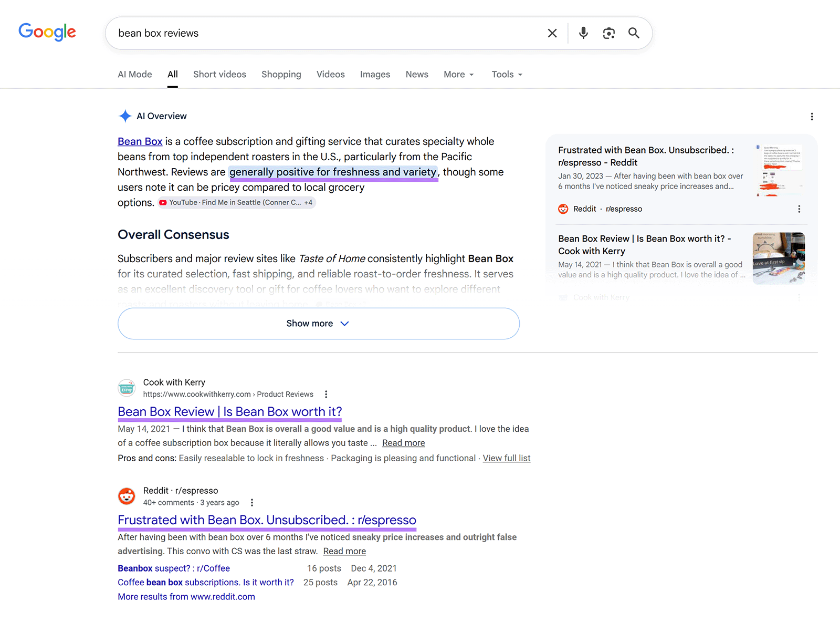Open 'Coffee bean box subscriptions. Is it worth it?'
This screenshot has height=622, width=840.
pos(206,583)
